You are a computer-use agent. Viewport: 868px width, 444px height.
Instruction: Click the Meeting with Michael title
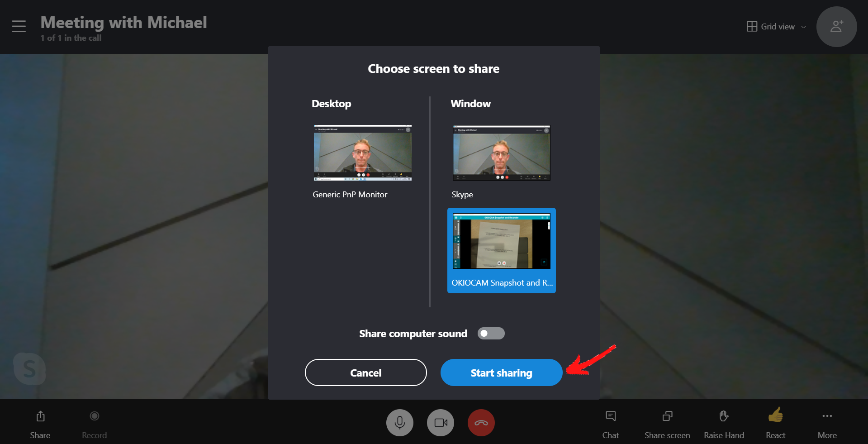(x=123, y=23)
